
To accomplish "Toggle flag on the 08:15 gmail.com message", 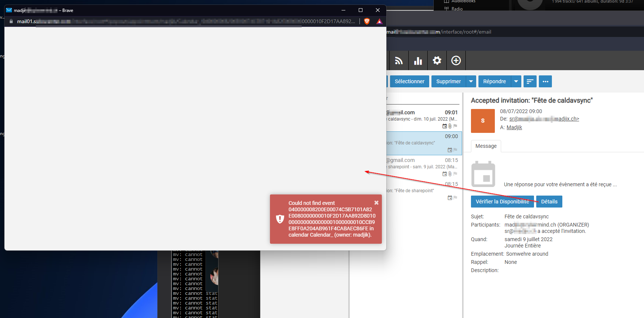I will (455, 174).
